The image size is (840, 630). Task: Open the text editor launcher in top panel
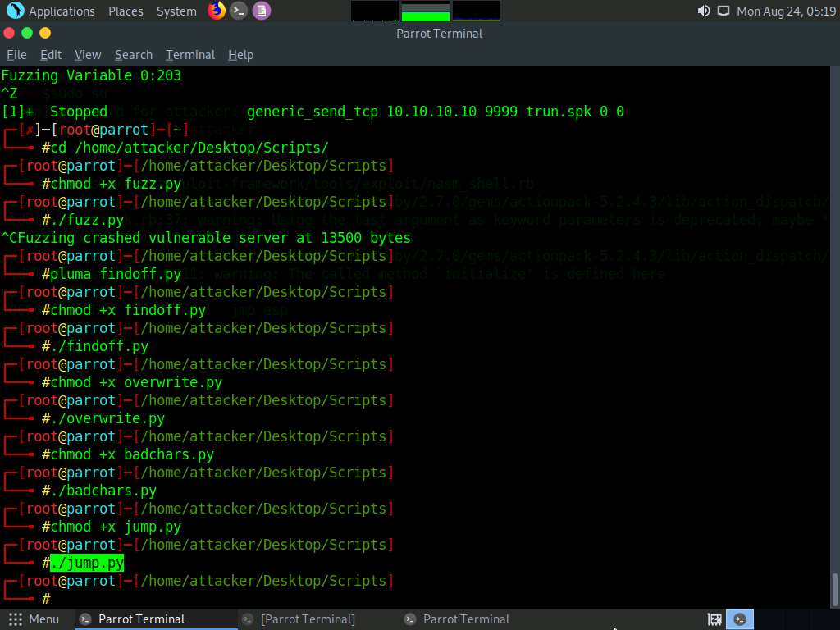click(262, 11)
